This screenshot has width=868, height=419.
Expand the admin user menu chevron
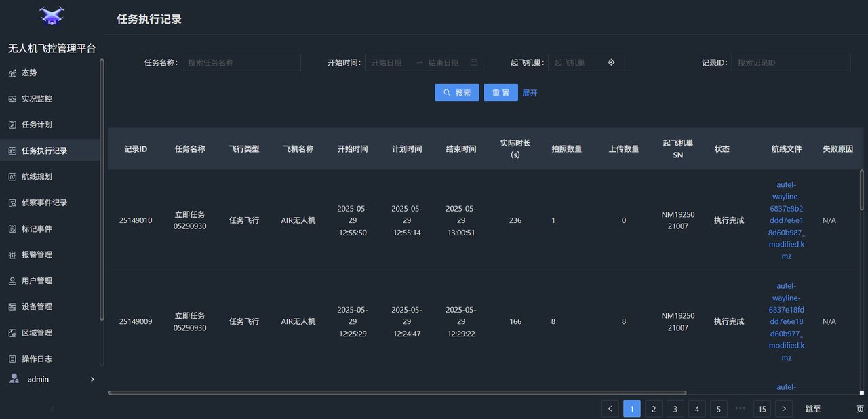(x=93, y=380)
